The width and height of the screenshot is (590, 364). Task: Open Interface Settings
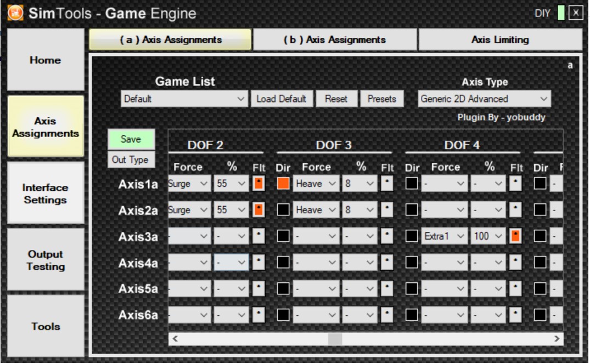pyautogui.click(x=46, y=194)
